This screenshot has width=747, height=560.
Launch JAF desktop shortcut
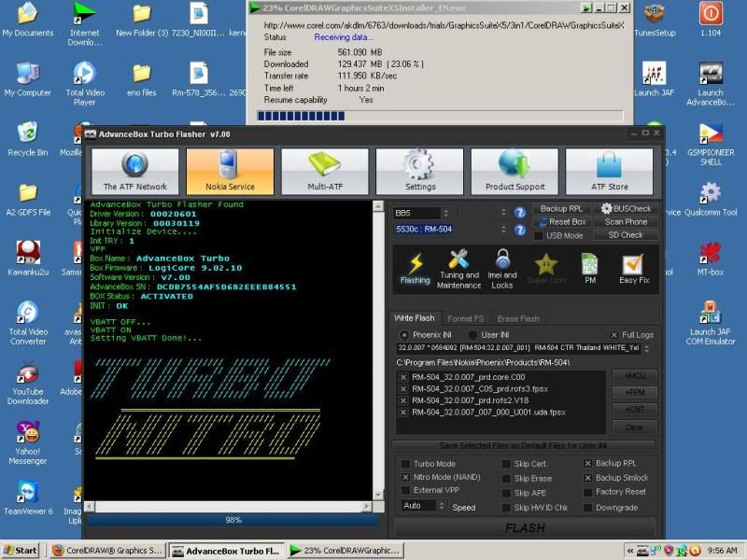click(x=655, y=79)
